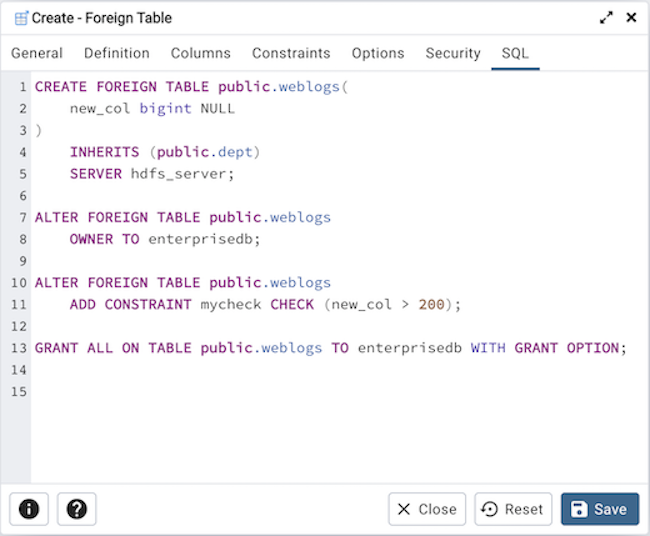Click the Reset button

tap(513, 509)
